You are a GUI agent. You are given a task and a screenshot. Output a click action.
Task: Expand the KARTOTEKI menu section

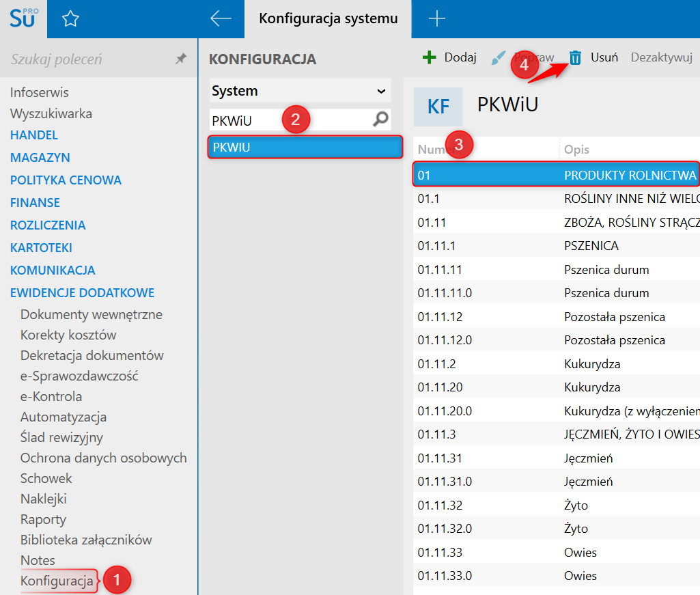(x=41, y=247)
